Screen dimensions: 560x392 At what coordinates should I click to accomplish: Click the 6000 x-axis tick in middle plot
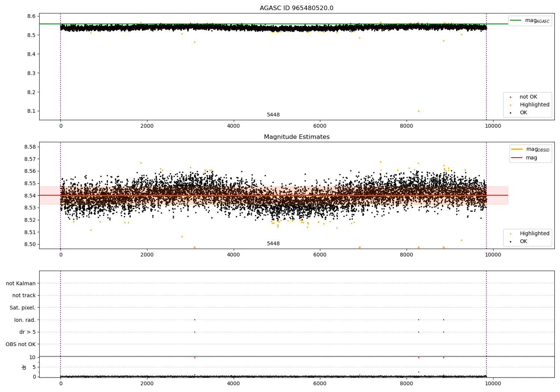click(x=320, y=255)
